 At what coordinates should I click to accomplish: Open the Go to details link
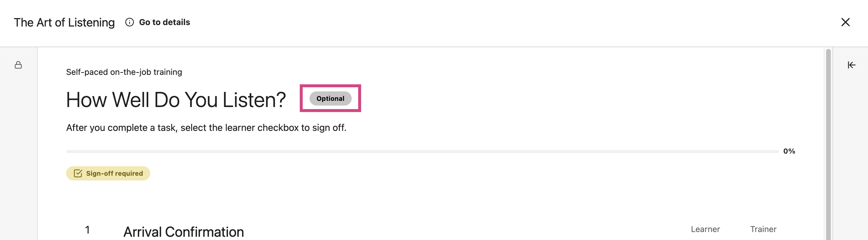pyautogui.click(x=164, y=22)
